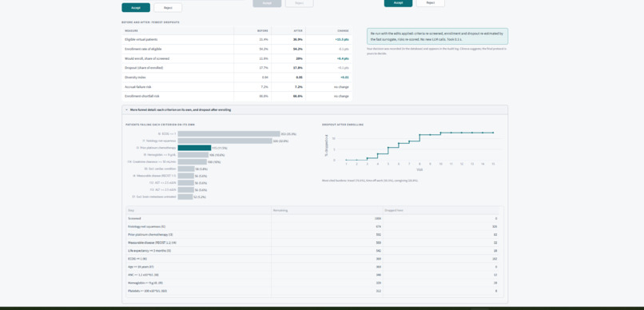644x310 pixels.
Task: Select the Creatinine clearance chart bar
Action: click(193, 162)
